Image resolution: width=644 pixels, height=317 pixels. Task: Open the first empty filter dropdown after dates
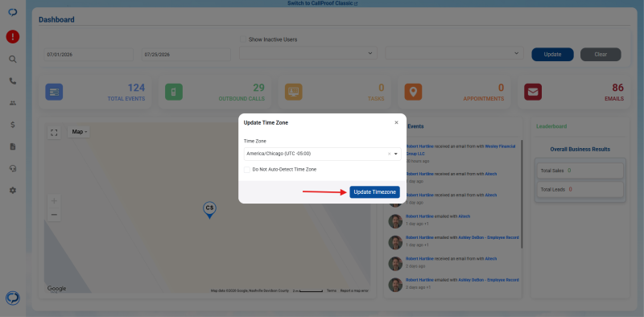[308, 53]
